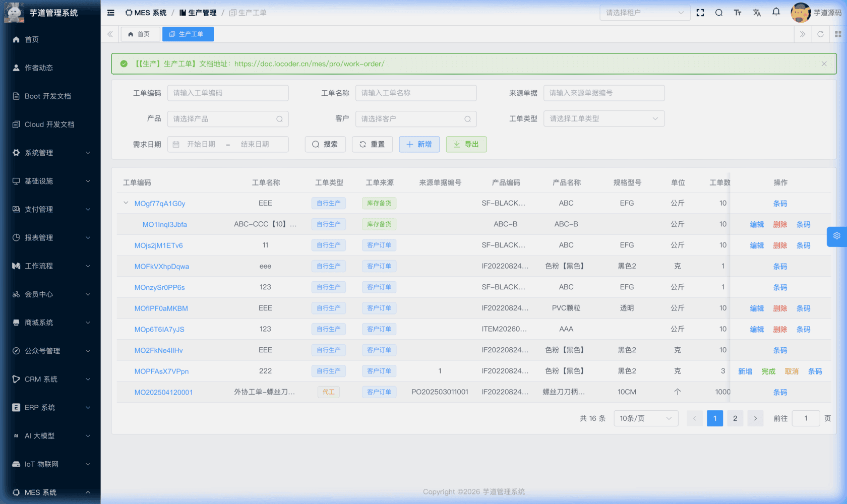This screenshot has height=504, width=847.
Task: Open the 工单类型 dropdown
Action: pyautogui.click(x=603, y=119)
